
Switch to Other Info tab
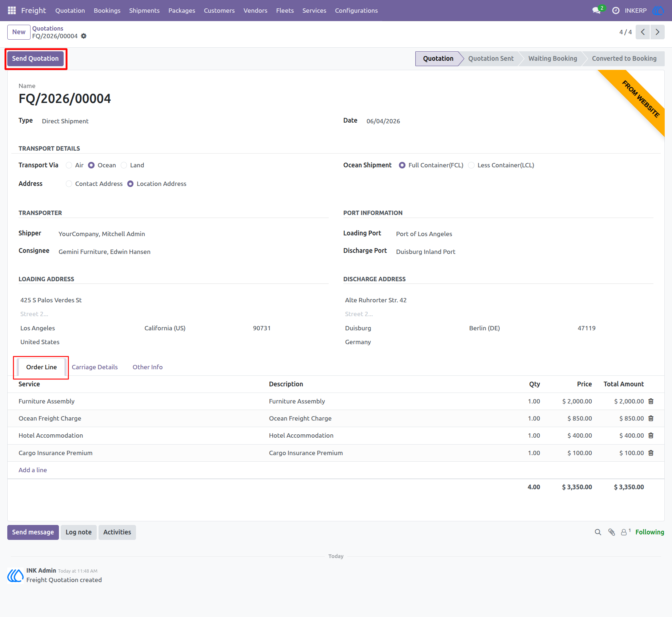tap(148, 367)
